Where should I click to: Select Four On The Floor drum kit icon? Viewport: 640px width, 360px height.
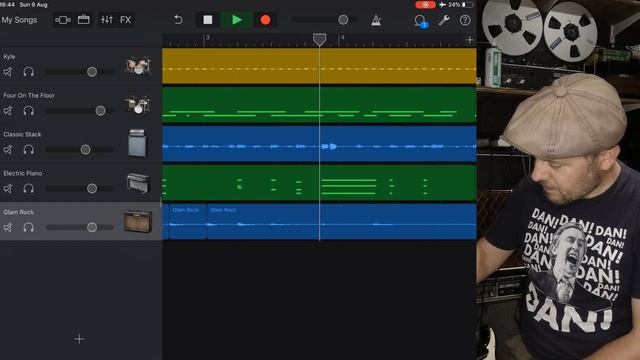click(138, 105)
